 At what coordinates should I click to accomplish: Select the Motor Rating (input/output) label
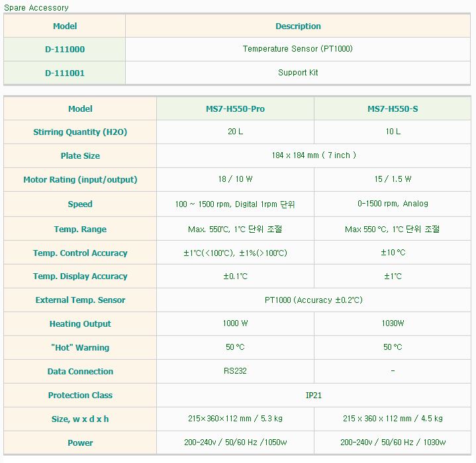tap(80, 180)
